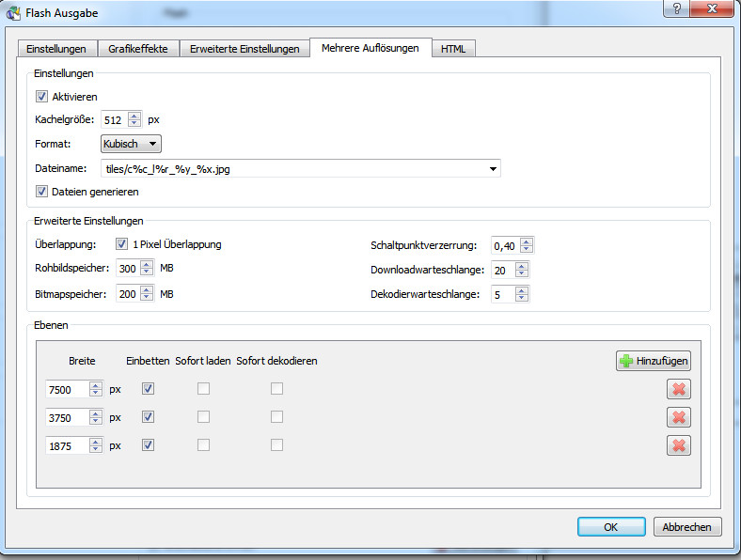This screenshot has width=741, height=560.
Task: Confirm the dialog with OK
Action: tap(610, 527)
